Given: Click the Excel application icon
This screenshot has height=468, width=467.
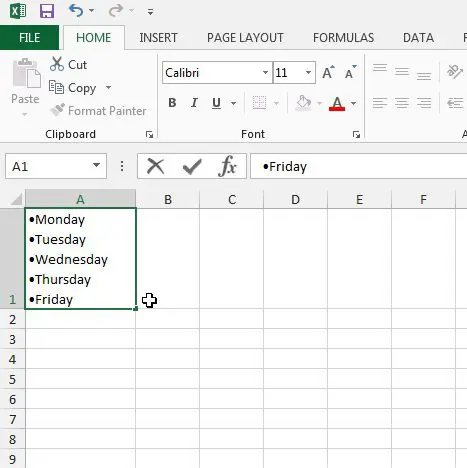Looking at the screenshot, I should [18, 11].
